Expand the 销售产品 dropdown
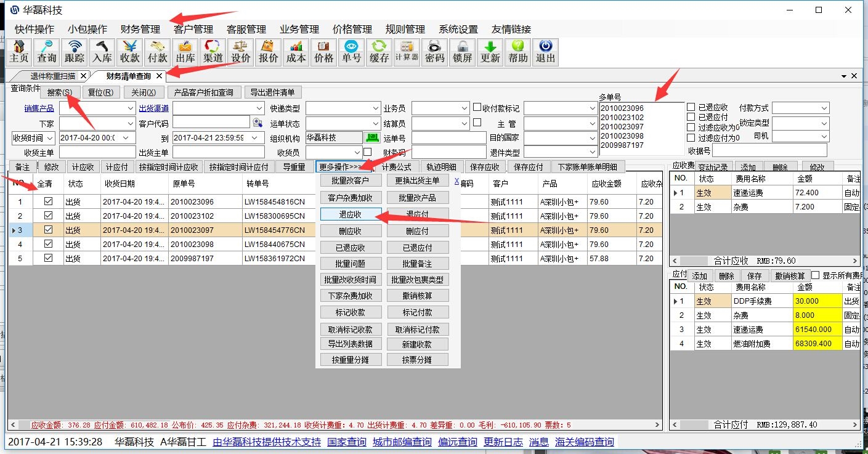The height and width of the screenshot is (454, 868). 130,108
